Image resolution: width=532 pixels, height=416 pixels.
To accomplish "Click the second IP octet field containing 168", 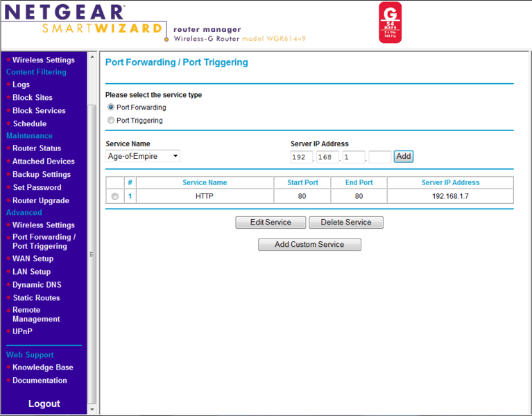I will [327, 157].
